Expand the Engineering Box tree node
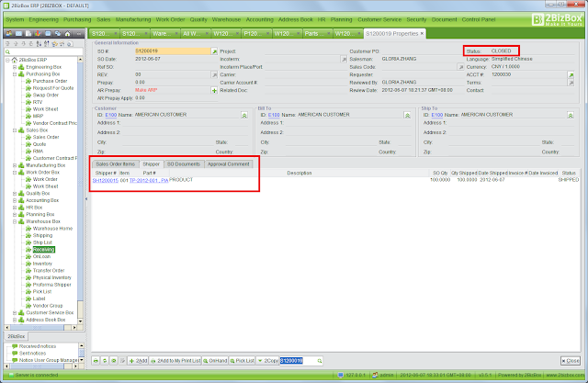Viewport: 588px width, 383px height. click(x=15, y=67)
